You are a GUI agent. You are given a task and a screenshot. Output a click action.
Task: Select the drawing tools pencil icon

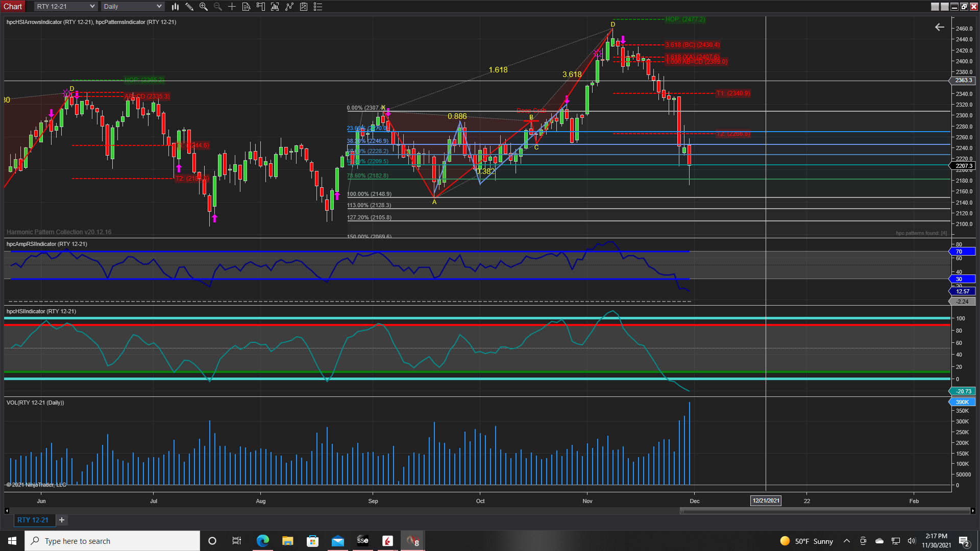(189, 7)
